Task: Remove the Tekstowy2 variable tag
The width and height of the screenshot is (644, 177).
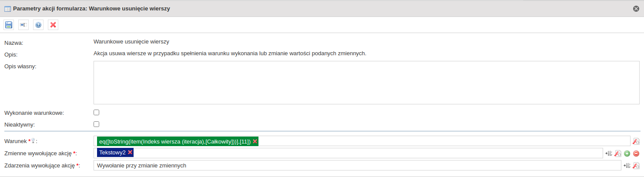Action: (130, 152)
